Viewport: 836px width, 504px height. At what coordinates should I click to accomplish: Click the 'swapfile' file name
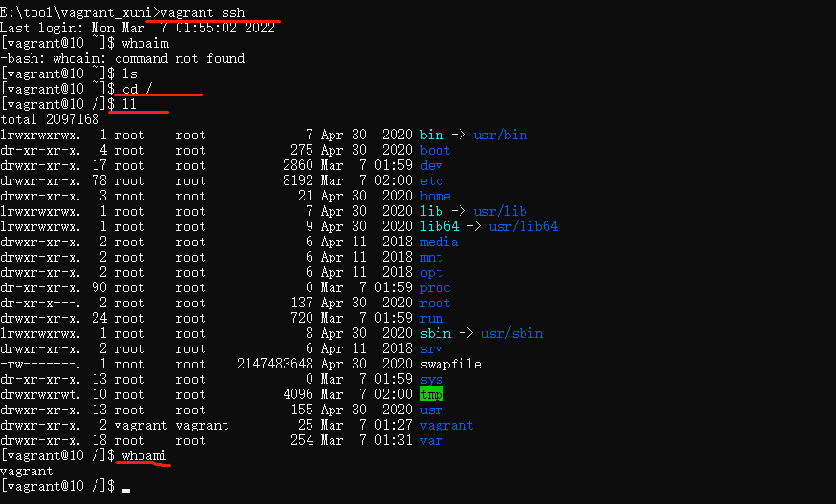pos(451,364)
